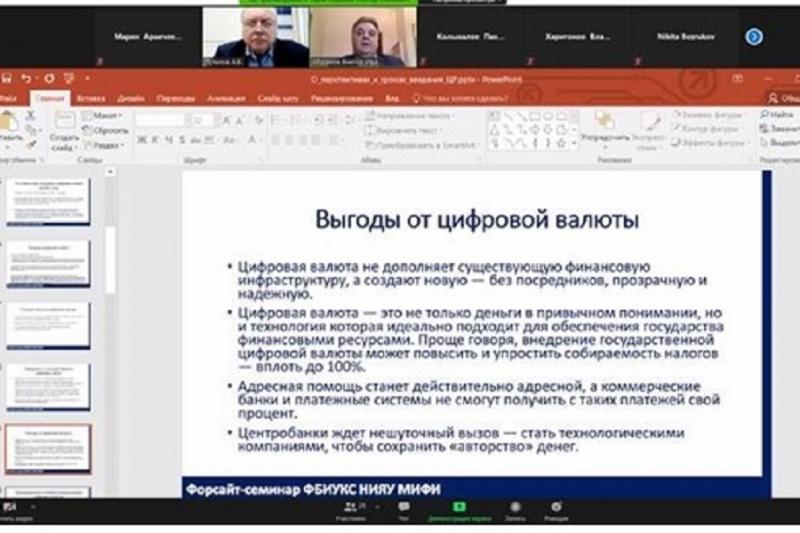The width and height of the screenshot is (800, 533).
Task: Open the font name combo box
Action: (x=161, y=120)
